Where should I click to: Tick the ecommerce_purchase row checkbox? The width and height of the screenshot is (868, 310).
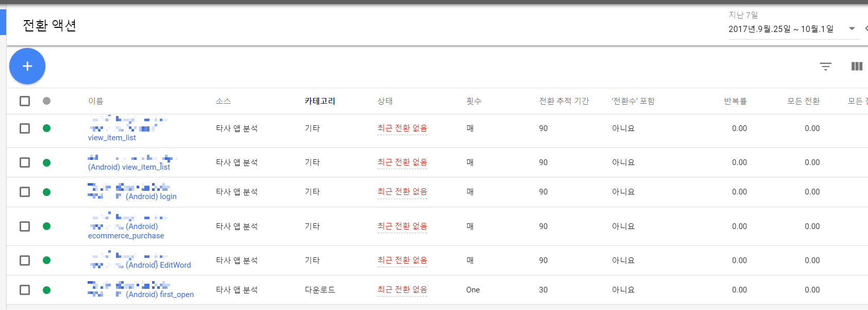click(25, 226)
